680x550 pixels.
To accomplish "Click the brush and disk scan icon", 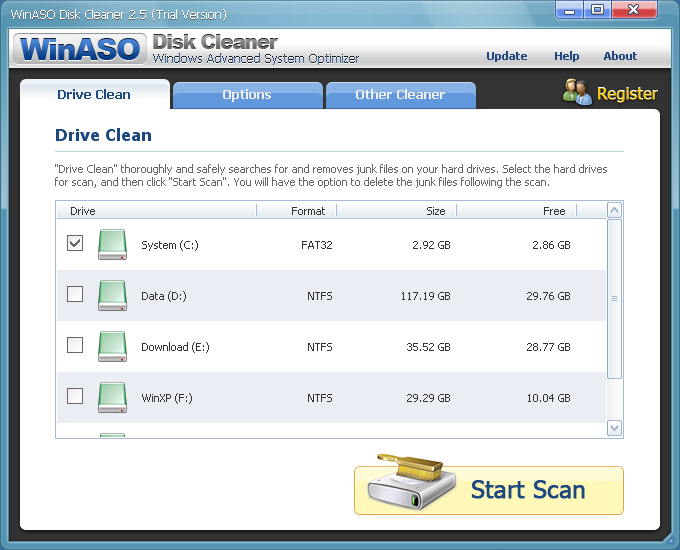I will (x=411, y=482).
